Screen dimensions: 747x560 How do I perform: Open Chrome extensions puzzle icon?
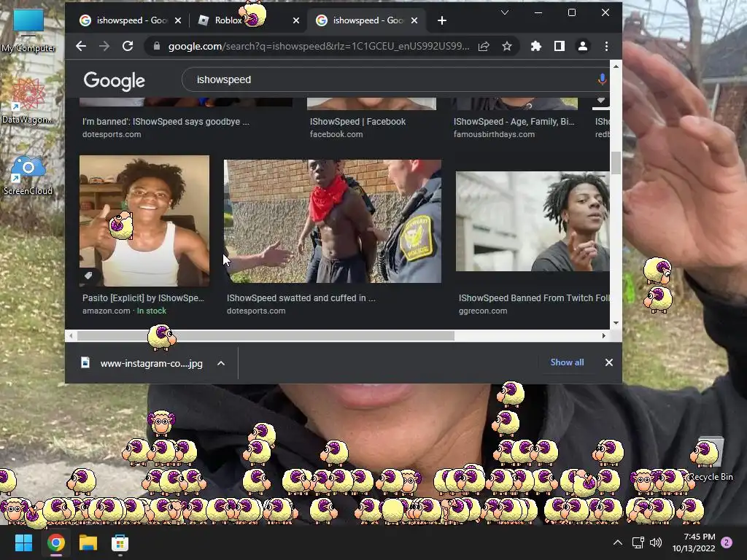point(536,46)
